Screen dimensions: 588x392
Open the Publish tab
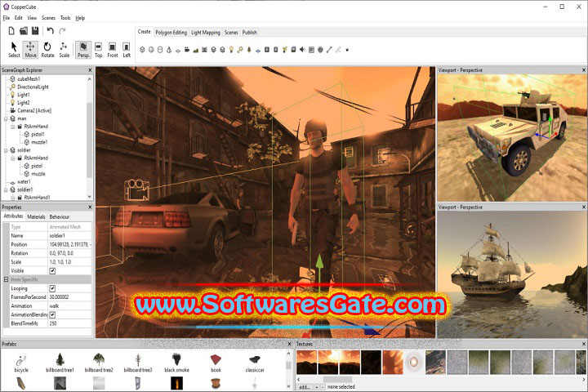[x=249, y=33]
